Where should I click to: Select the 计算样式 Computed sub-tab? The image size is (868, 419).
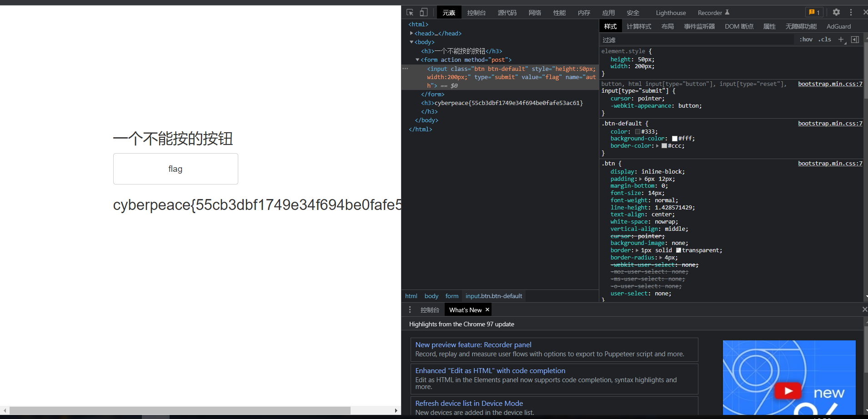pyautogui.click(x=639, y=26)
